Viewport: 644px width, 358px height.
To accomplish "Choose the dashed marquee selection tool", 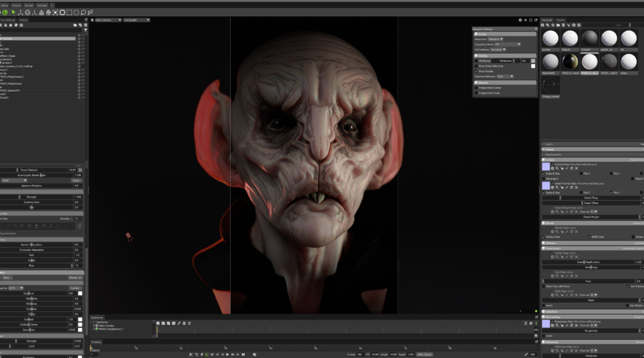I will [69, 13].
